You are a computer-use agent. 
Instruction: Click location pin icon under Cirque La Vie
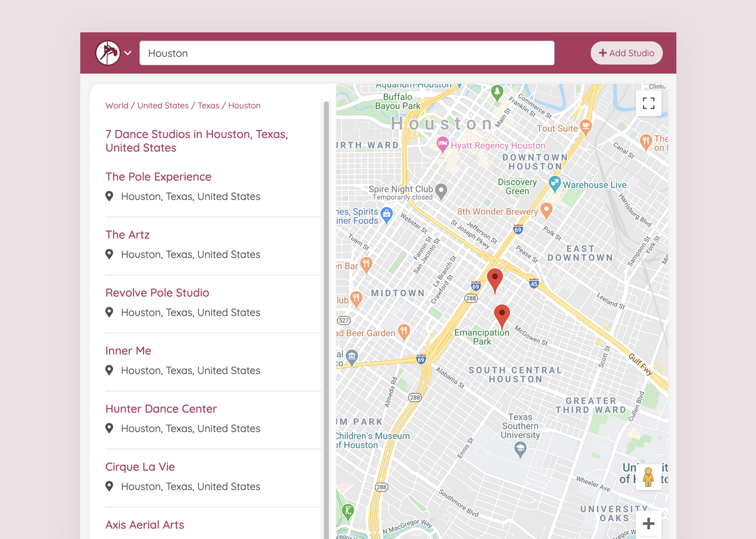109,486
